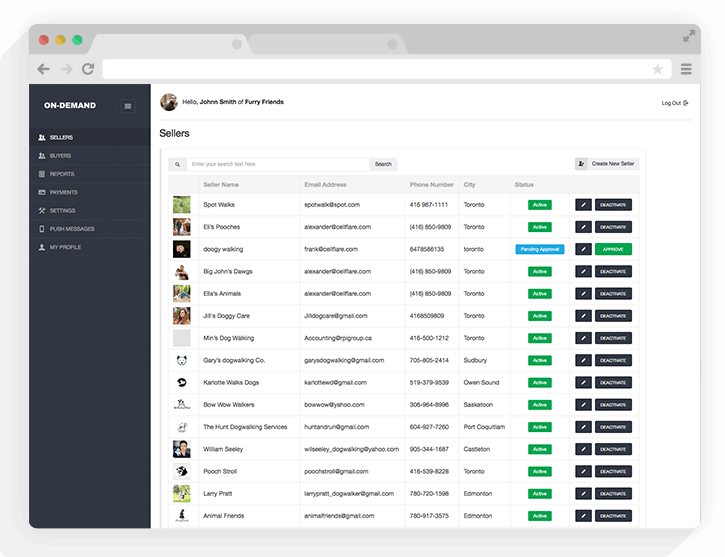This screenshot has width=725, height=557.
Task: Reload the page with the refresh icon
Action: coord(88,69)
